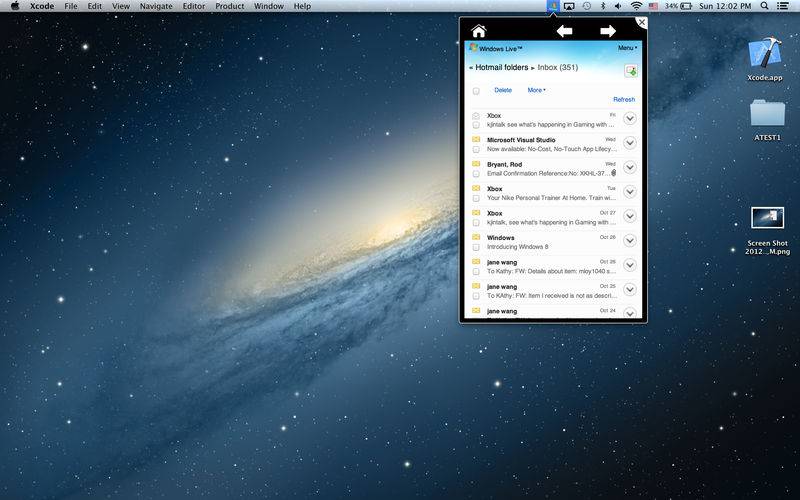Viewport: 800px width, 500px height.
Task: Check the box for Xbox Fri email
Action: (x=476, y=125)
